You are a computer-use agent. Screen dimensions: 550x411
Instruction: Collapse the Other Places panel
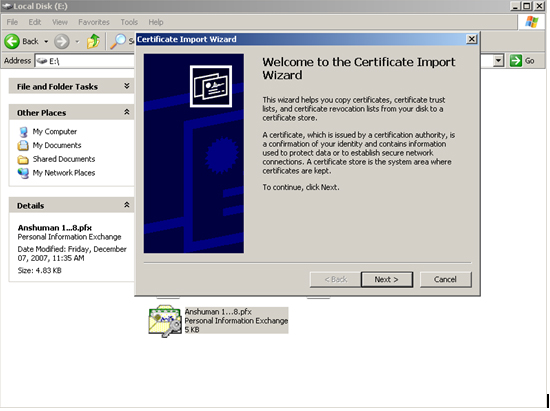click(127, 112)
